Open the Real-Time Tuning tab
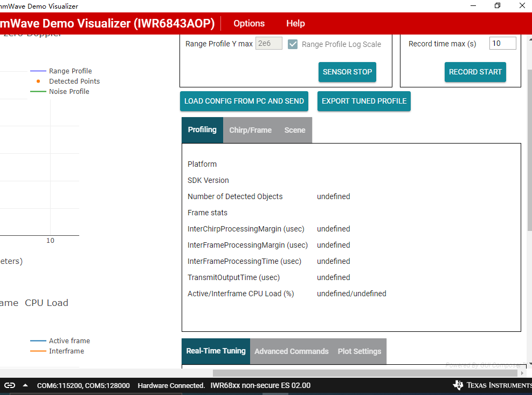Image resolution: width=532 pixels, height=395 pixels. [x=216, y=351]
